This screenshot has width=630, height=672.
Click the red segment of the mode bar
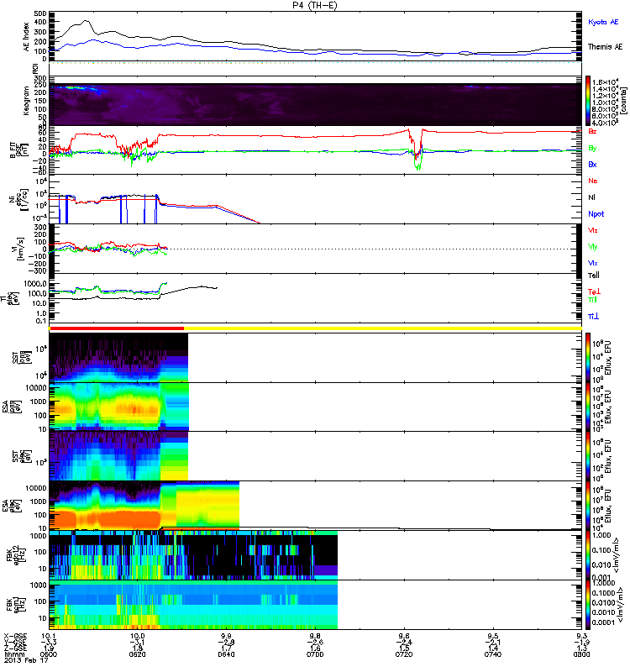117,328
